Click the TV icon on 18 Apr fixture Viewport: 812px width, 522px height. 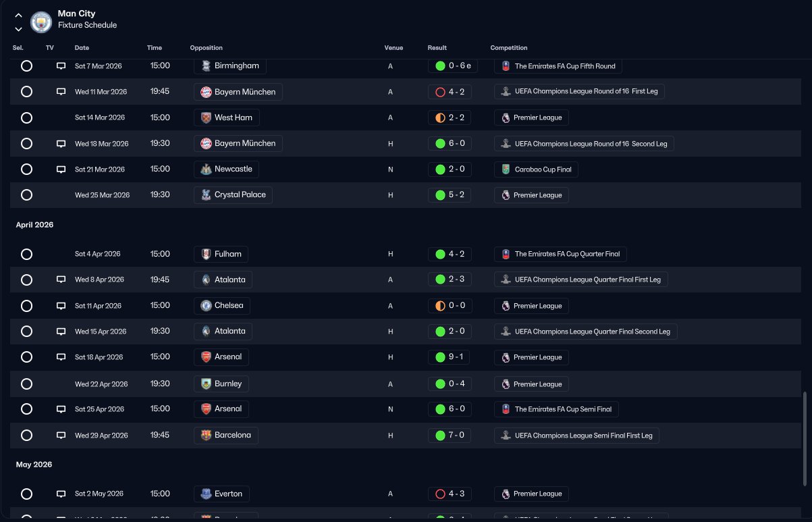pos(61,357)
